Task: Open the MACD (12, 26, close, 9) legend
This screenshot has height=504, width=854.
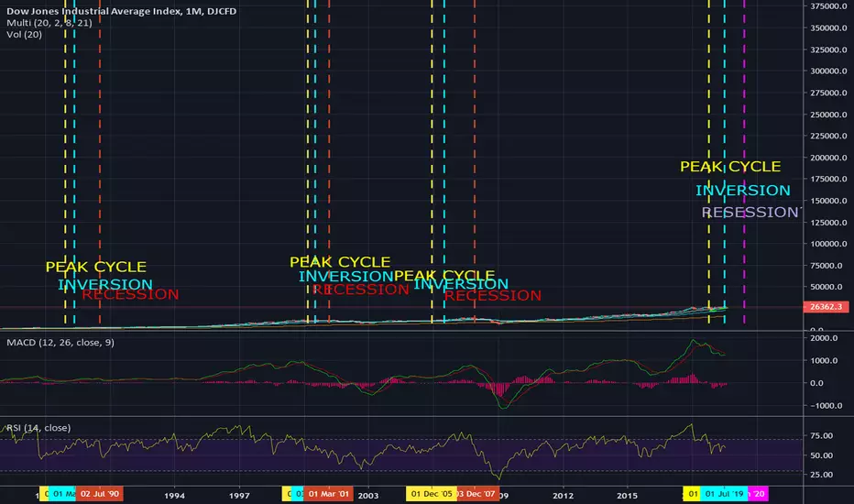Action: point(60,342)
